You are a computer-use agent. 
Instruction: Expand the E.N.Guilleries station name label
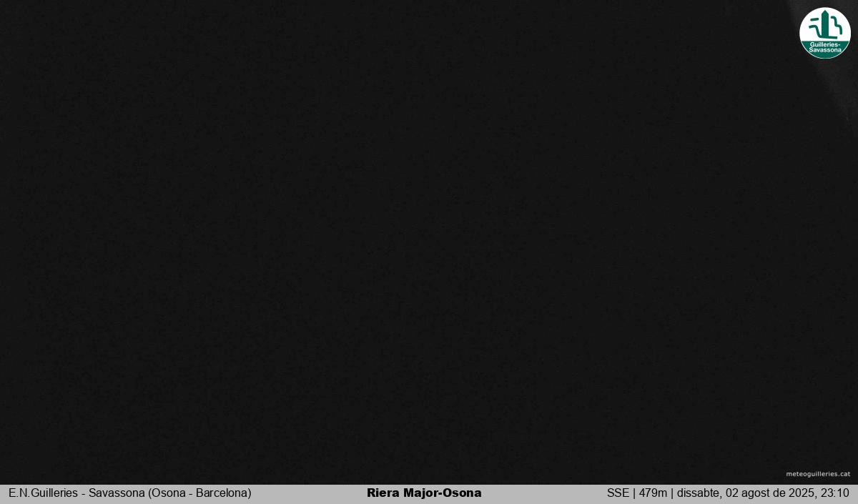(129, 493)
